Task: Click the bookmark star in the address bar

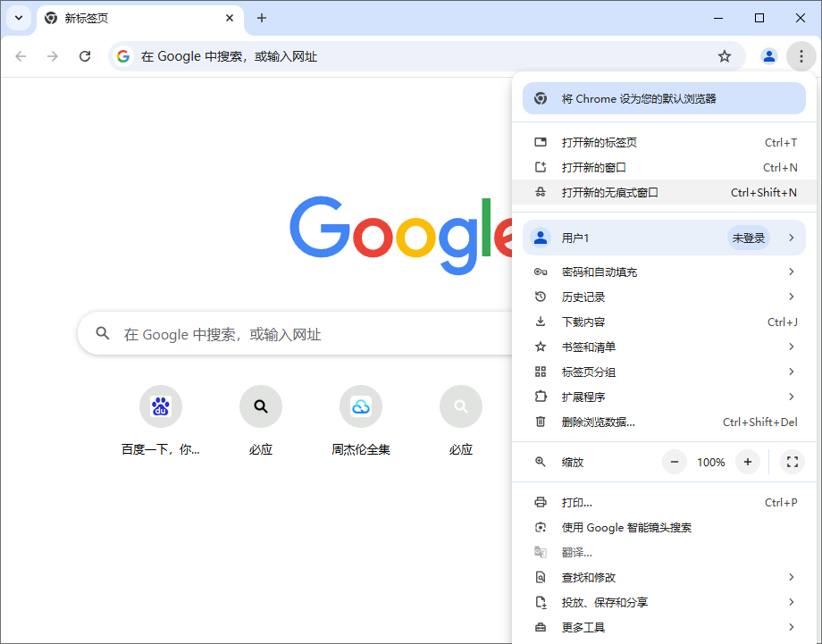Action: 724,55
